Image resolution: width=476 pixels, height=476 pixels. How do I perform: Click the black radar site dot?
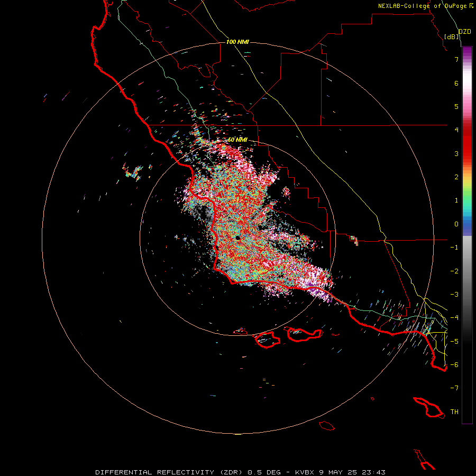click(237, 237)
